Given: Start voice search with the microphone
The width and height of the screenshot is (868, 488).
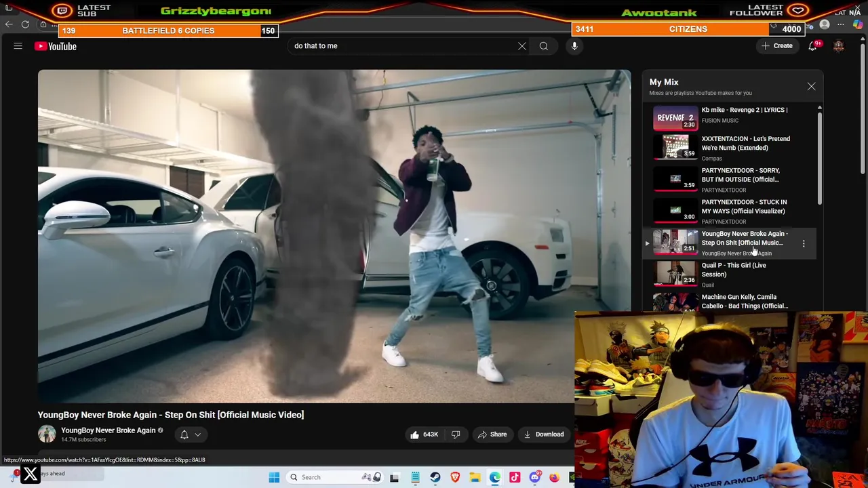Looking at the screenshot, I should click(x=574, y=46).
